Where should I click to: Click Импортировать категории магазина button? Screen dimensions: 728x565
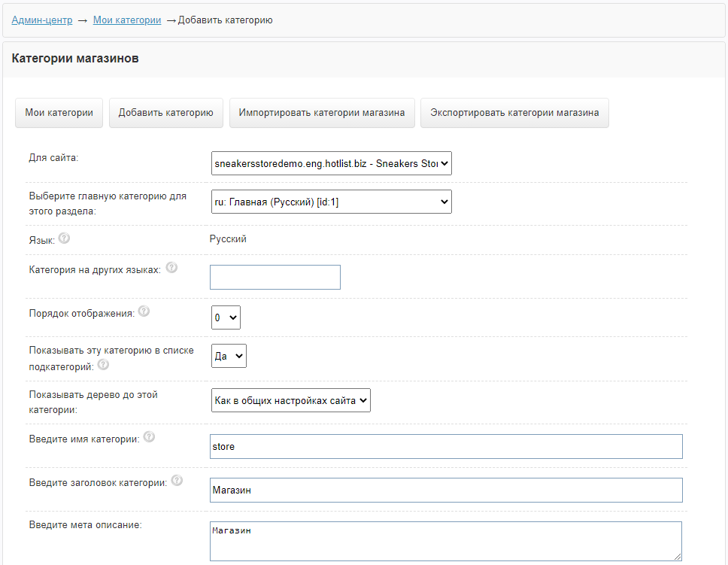coord(322,113)
